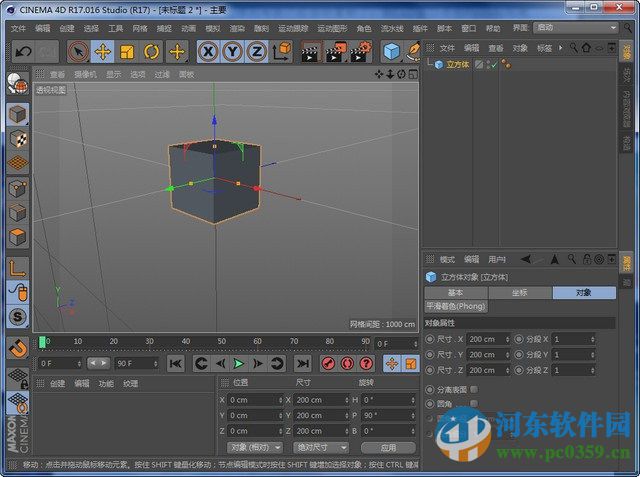Open 界面 layout dropdown
The height and width of the screenshot is (477, 640).
[x=576, y=28]
